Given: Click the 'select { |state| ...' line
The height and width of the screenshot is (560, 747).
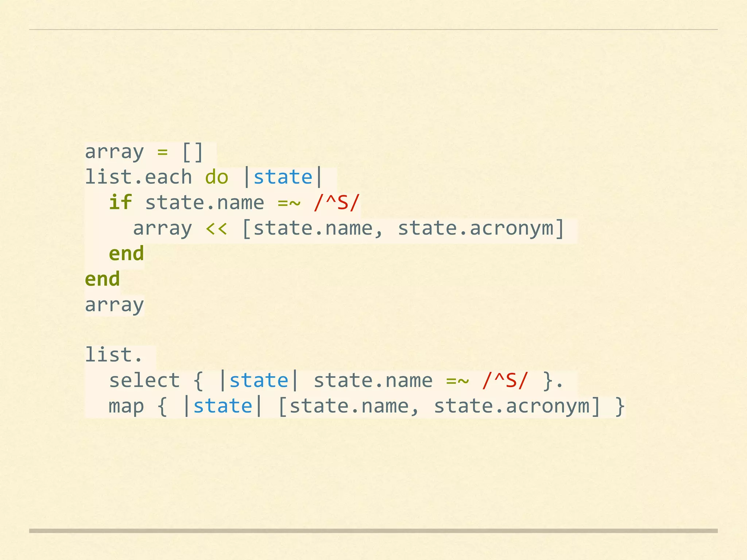Looking at the screenshot, I should (x=336, y=381).
